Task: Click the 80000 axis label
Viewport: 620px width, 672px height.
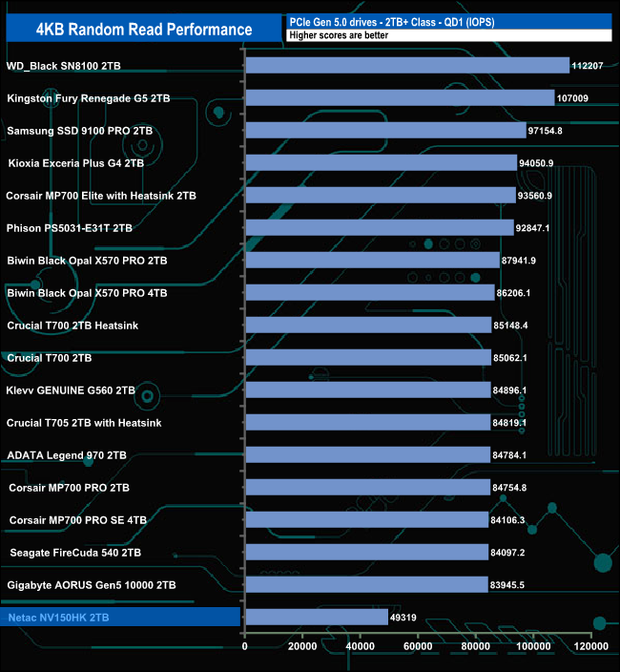Action: (x=476, y=646)
